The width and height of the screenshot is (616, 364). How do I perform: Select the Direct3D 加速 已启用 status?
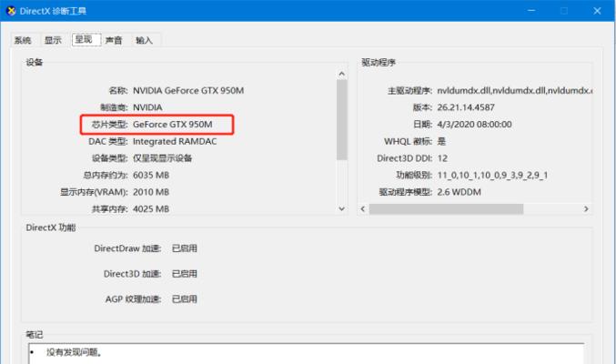pyautogui.click(x=184, y=274)
